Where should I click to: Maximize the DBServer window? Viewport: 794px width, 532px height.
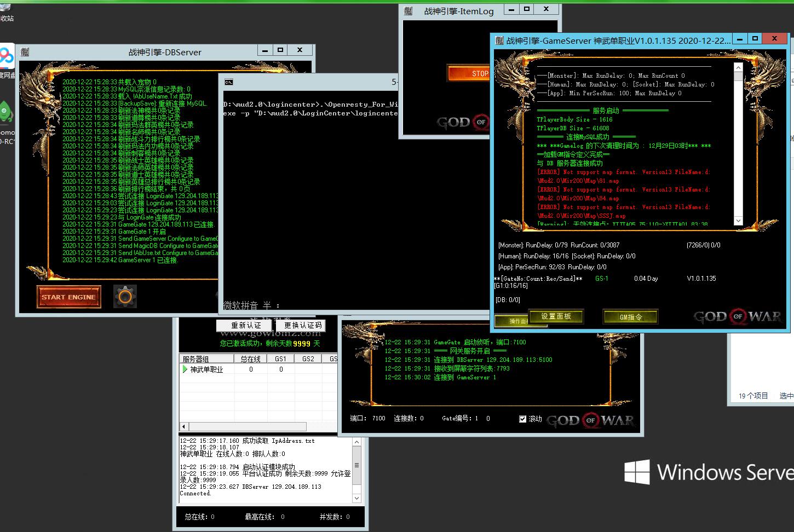[x=280, y=50]
